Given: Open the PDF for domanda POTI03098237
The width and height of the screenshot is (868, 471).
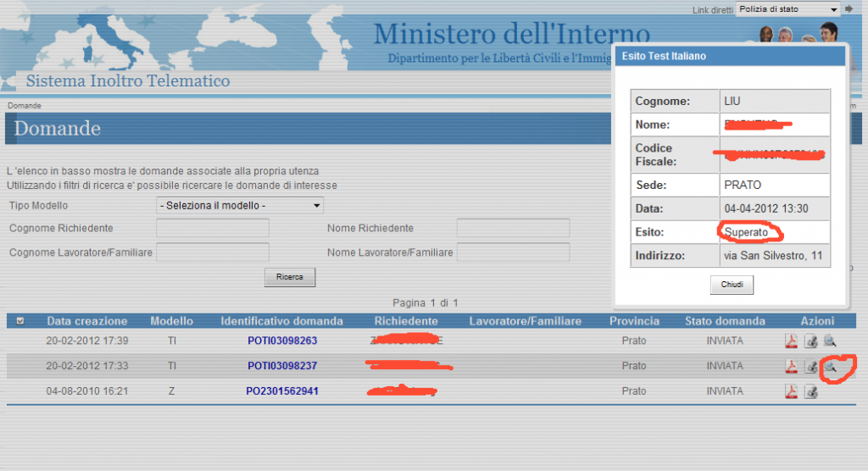Looking at the screenshot, I should pos(791,366).
